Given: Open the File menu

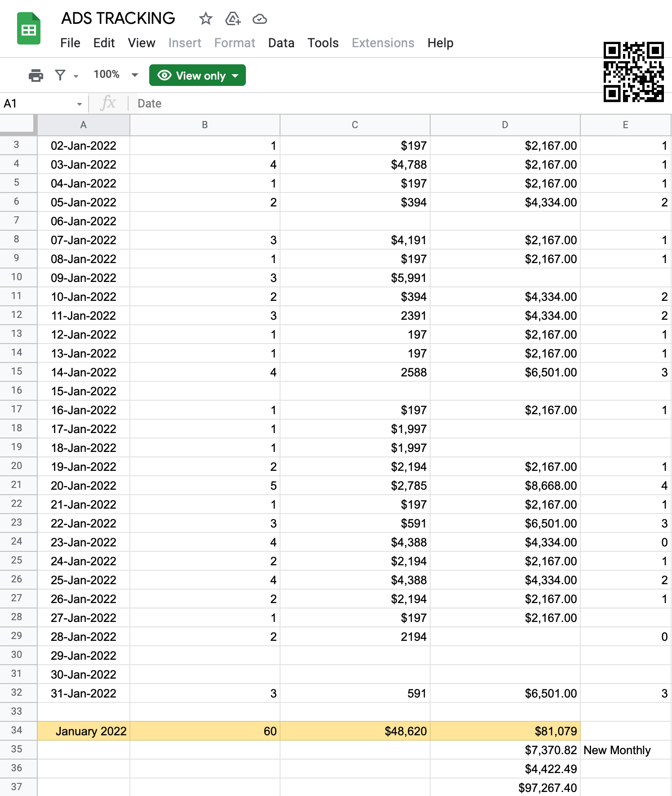Looking at the screenshot, I should point(70,43).
